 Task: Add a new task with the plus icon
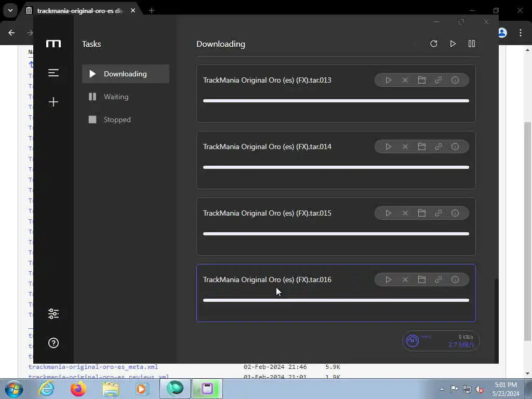(54, 101)
